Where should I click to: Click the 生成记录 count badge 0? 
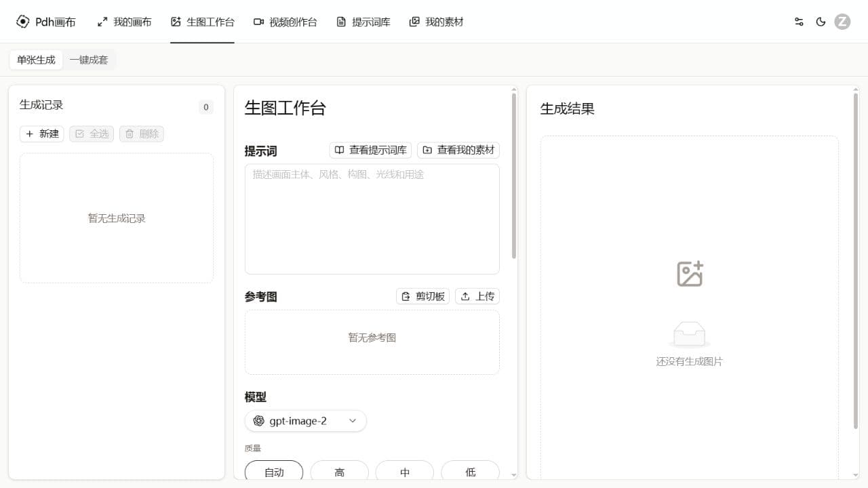(x=206, y=107)
